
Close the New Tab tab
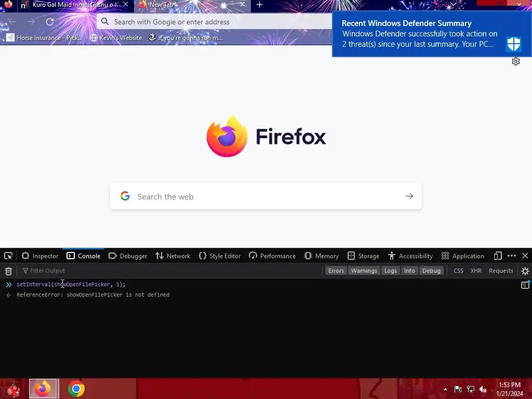243,5
